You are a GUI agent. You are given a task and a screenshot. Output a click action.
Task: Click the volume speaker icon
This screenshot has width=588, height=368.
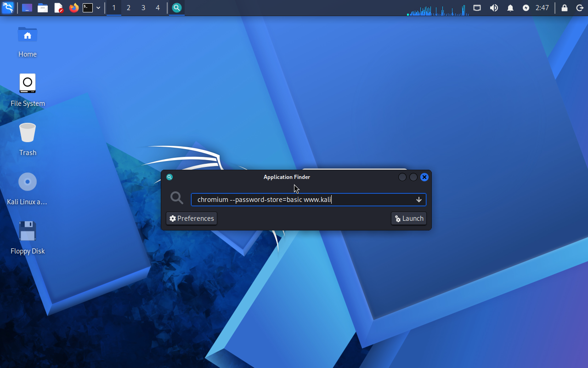click(494, 8)
